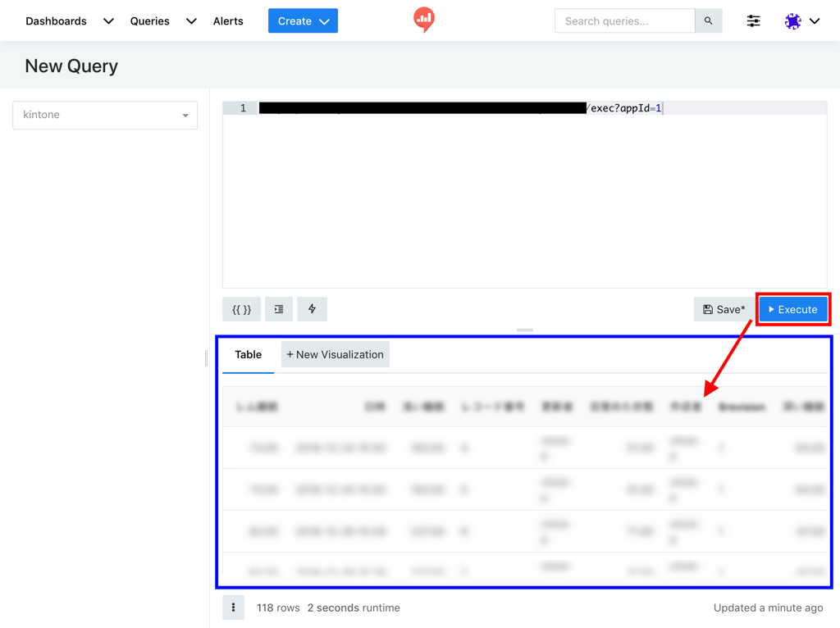840x628 pixels.
Task: Click the search magnifier icon
Action: 708,21
